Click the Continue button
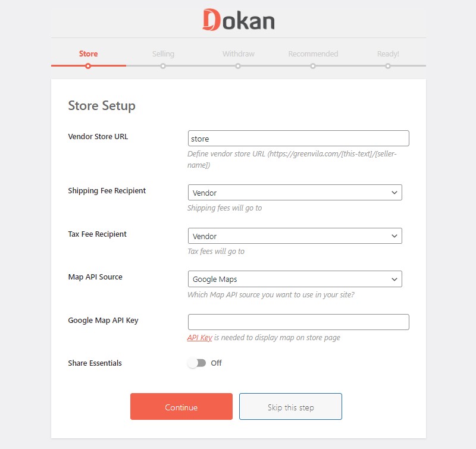Image resolution: width=476 pixels, height=449 pixels. click(x=181, y=407)
